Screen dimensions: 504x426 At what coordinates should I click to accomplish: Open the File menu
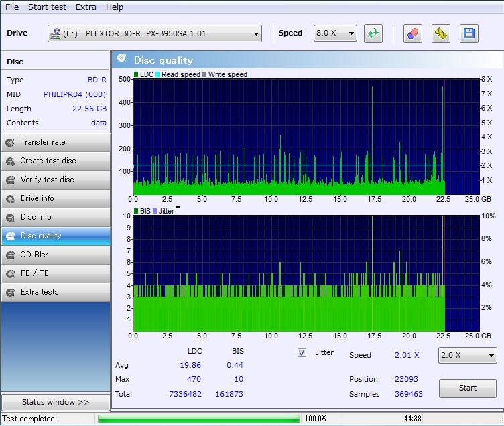click(12, 7)
